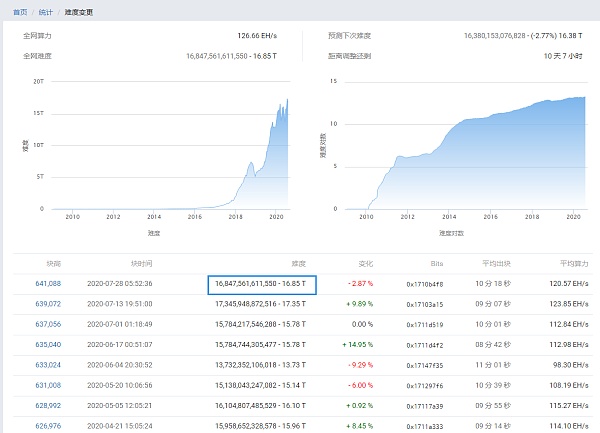This screenshot has width=600, height=433.
Task: Open block height 639,072
Action: tap(47, 304)
